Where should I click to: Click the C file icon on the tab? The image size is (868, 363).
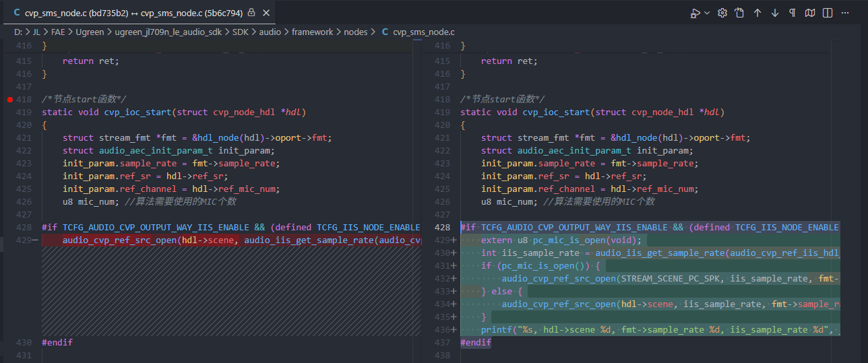coord(17,13)
